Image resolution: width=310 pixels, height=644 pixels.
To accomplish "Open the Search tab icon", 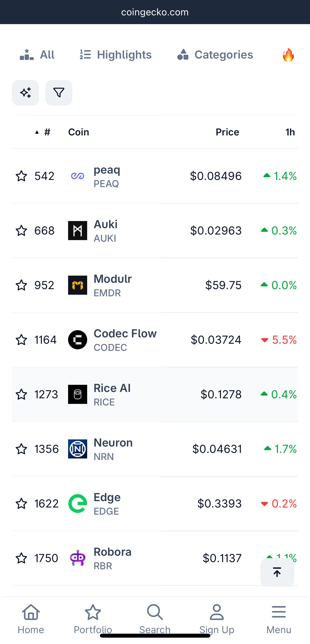I will pos(155,612).
